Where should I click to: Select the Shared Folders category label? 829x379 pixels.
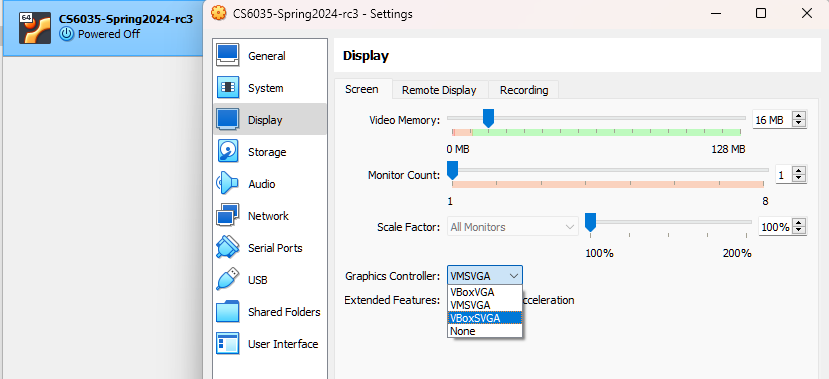tap(284, 312)
